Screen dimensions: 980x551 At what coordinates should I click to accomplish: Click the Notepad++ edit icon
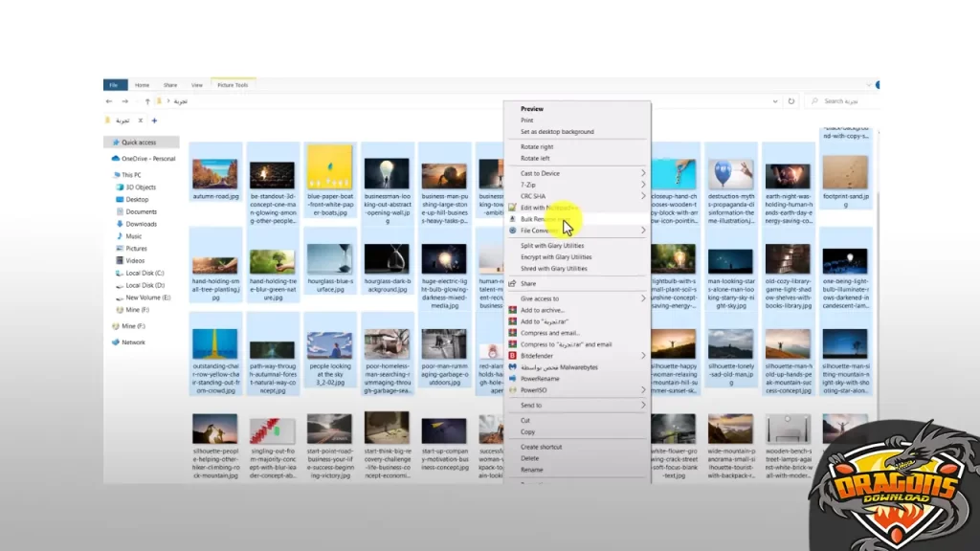click(x=513, y=208)
